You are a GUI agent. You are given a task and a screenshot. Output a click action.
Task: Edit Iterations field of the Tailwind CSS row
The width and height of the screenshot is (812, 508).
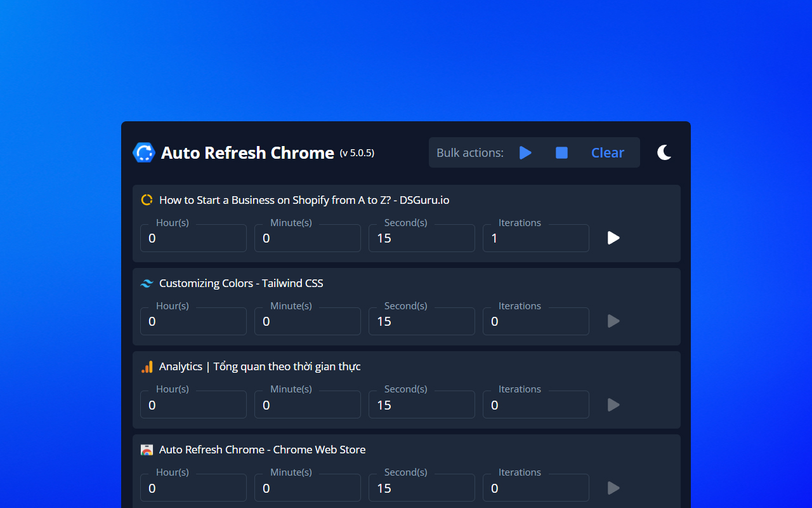coord(536,321)
